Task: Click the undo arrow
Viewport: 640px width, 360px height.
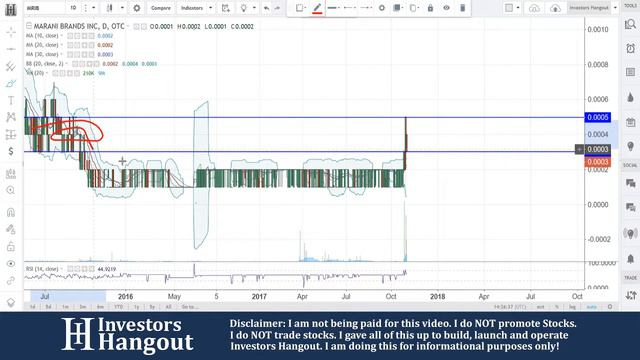Action: point(266,8)
